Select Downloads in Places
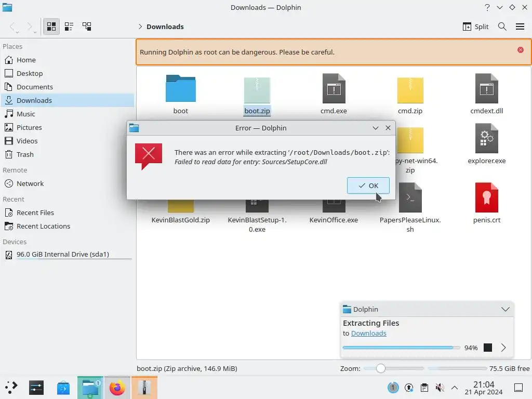532x399 pixels. 67,100
